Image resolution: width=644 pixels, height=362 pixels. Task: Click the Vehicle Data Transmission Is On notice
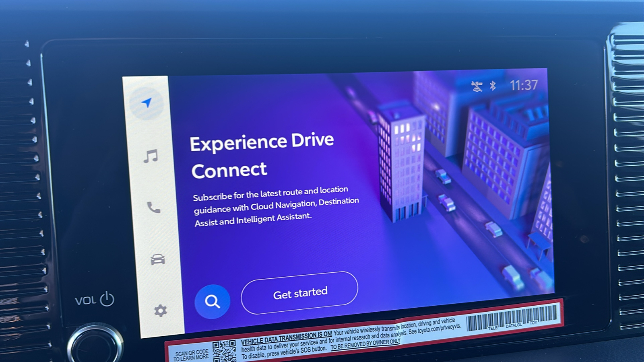coord(286,338)
